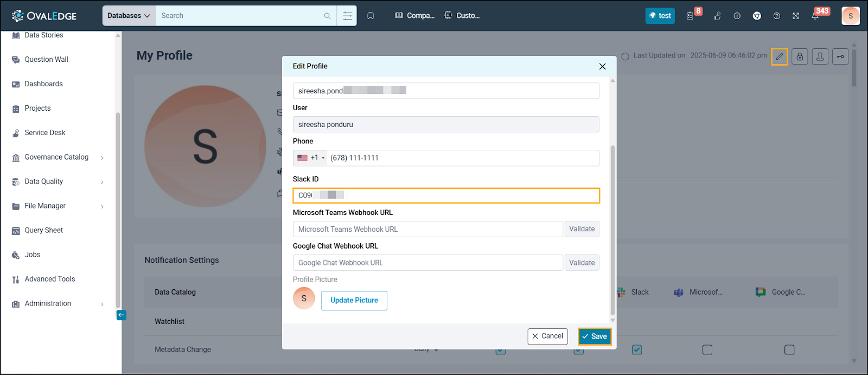The height and width of the screenshot is (375, 868).
Task: Uncheck the Slack Metadata Change checkbox
Action: click(x=637, y=350)
